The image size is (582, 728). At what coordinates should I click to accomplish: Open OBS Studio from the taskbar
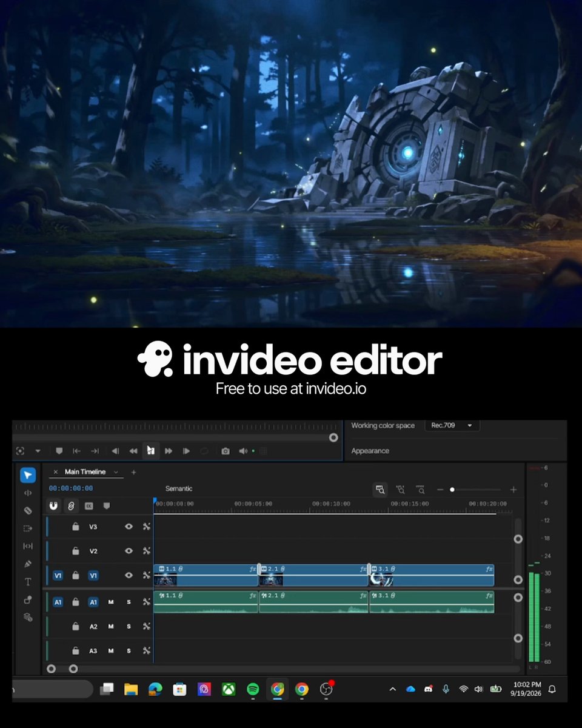[326, 689]
